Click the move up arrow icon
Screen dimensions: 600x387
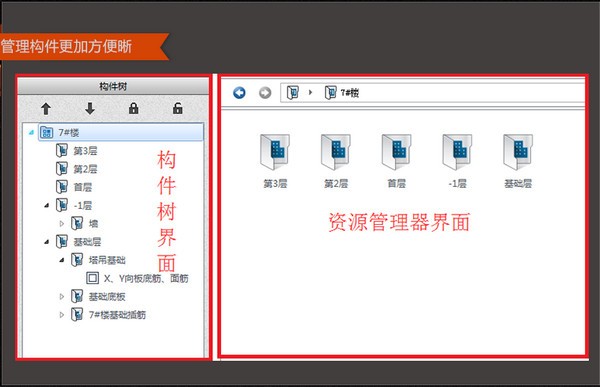click(x=46, y=109)
